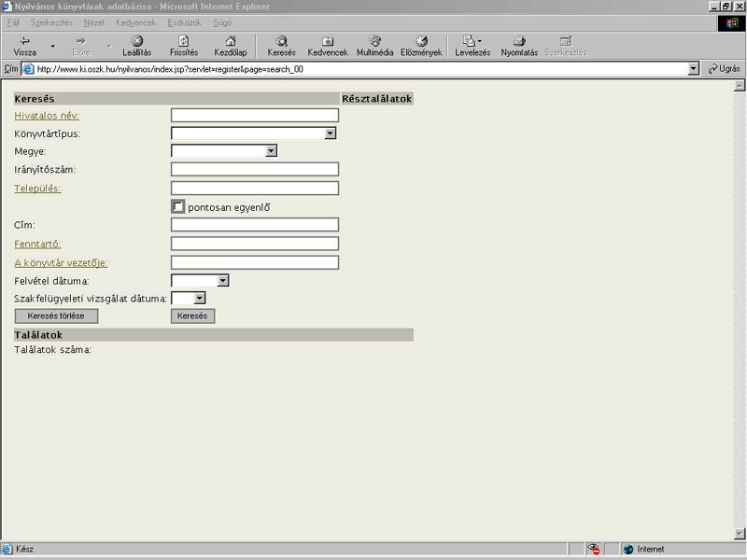Screen dimensions: 747x560
Task: Open the Súgó menu
Action: click(222, 22)
